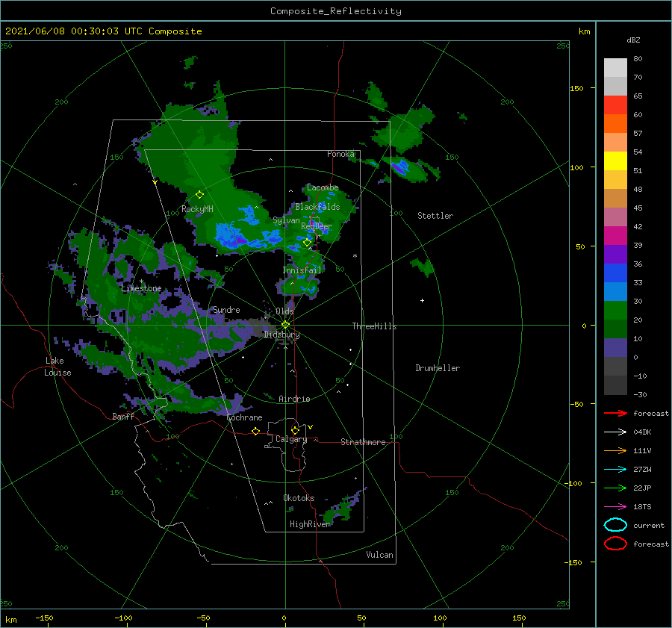The height and width of the screenshot is (628, 672).
Task: Click the Composite_Reflectivity title text
Action: click(335, 11)
